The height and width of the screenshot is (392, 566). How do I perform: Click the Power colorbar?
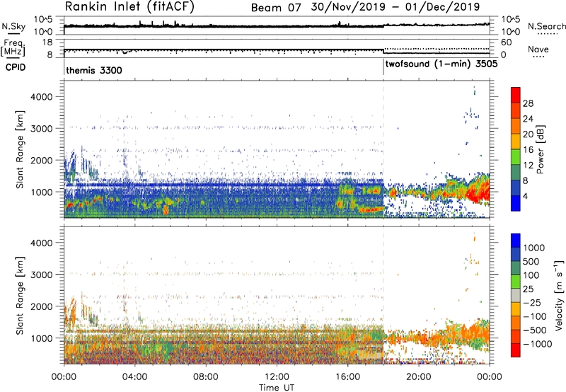[516, 149]
